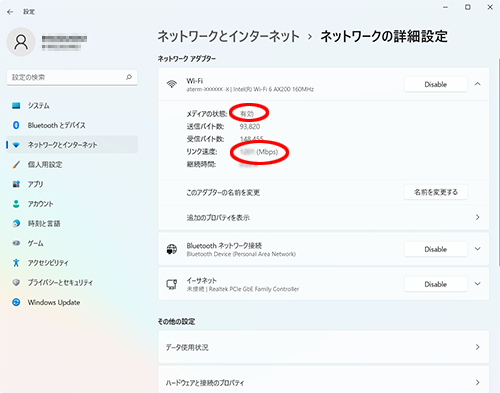500x393 pixels.
Task: Close the settings window
Action: 490,7
